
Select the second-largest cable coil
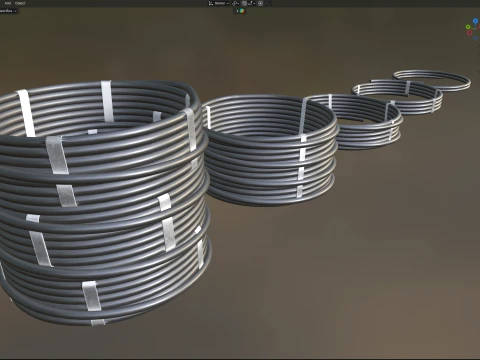[x=270, y=150]
